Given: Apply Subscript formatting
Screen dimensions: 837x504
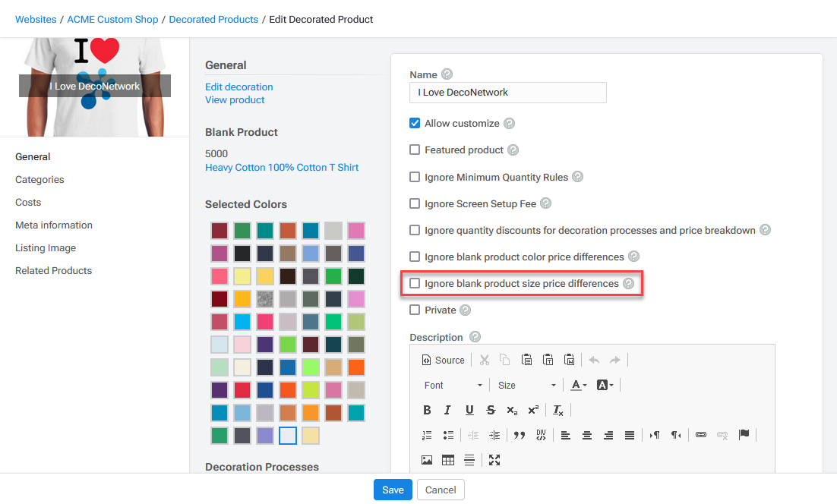Looking at the screenshot, I should (512, 410).
